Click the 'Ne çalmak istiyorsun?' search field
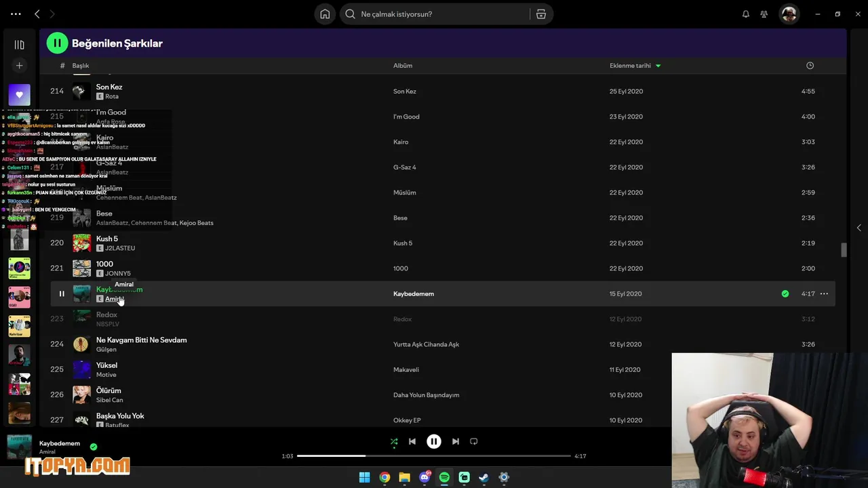Viewport: 868px width, 488px height. click(x=435, y=14)
